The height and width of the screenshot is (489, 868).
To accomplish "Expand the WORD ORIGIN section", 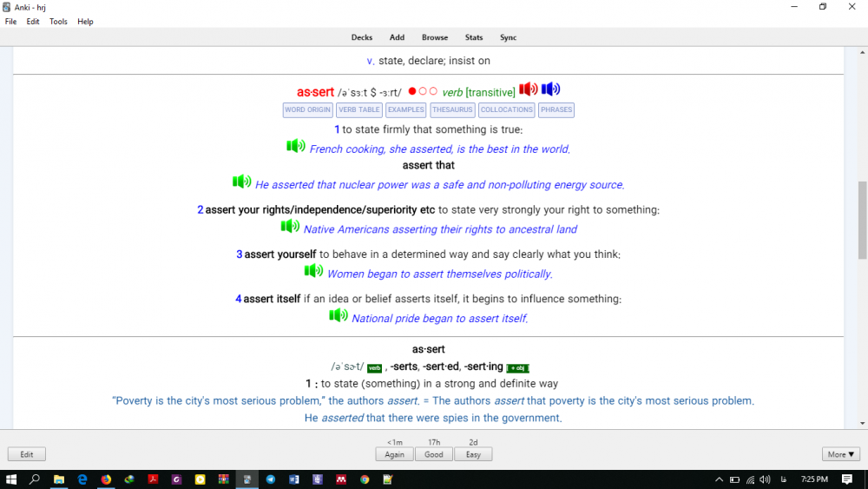I will point(308,110).
